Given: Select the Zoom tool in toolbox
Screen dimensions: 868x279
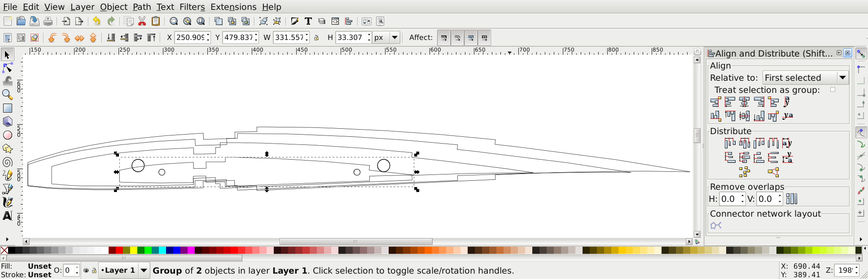Looking at the screenshot, I should [x=8, y=95].
